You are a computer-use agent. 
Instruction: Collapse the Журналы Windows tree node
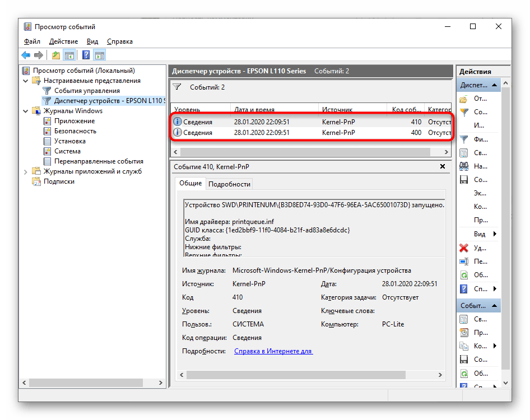25,111
